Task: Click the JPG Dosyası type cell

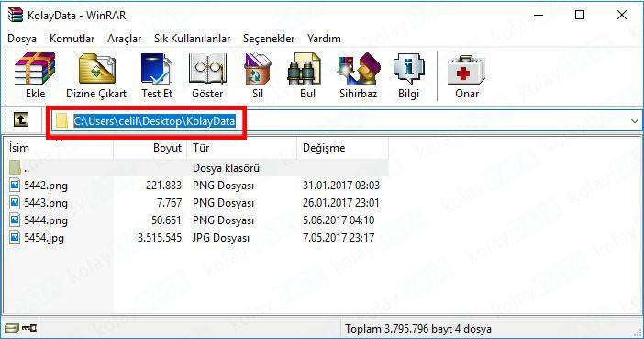Action: point(221,238)
